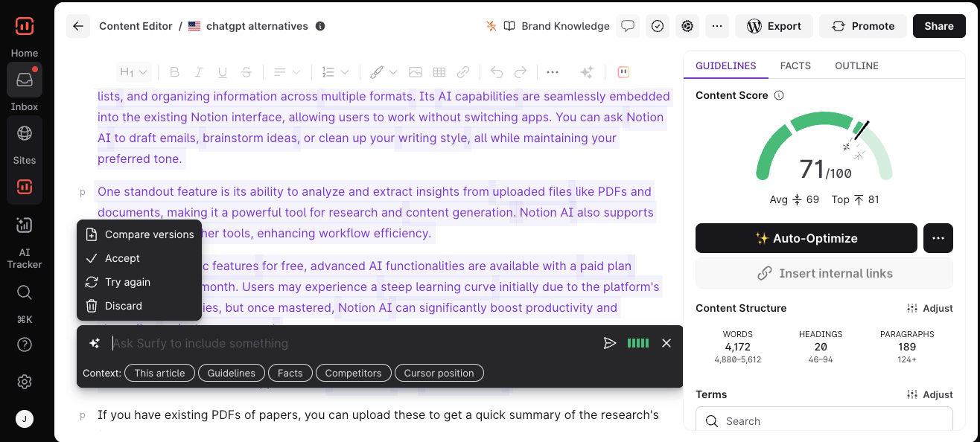Click the checkmark circle icon in header
This screenshot has width=980, height=442.
(658, 26)
